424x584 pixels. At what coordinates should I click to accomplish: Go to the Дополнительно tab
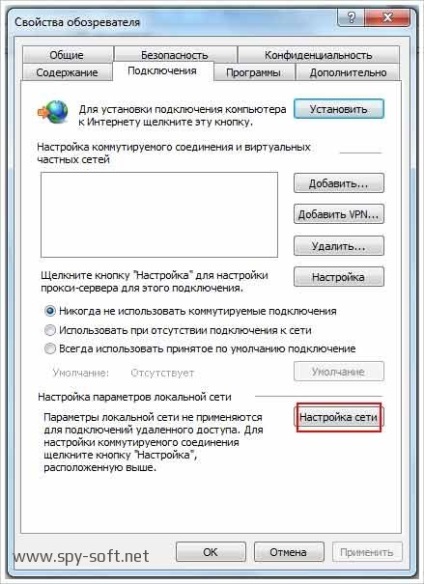pos(348,72)
